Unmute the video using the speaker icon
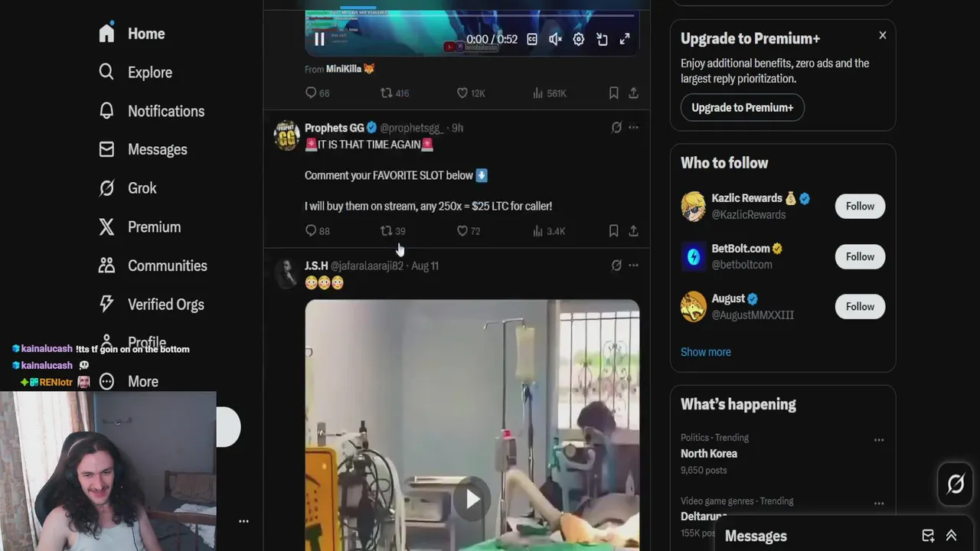The height and width of the screenshot is (551, 980). (556, 39)
